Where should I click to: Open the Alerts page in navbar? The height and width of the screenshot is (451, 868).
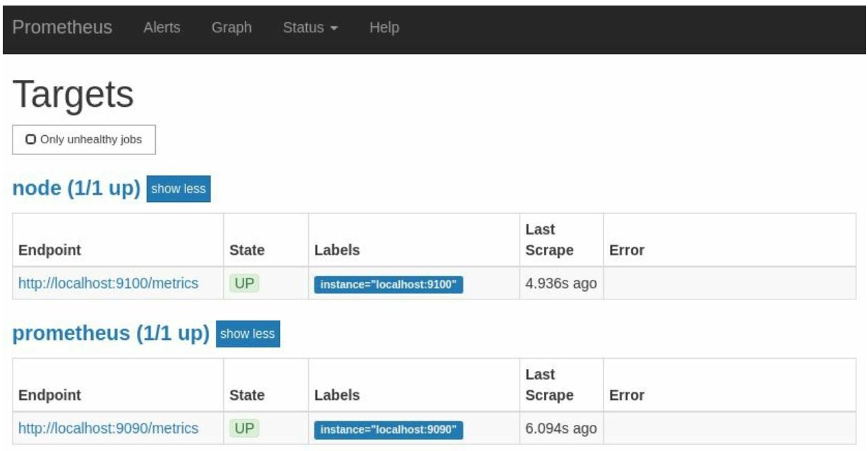tap(162, 28)
